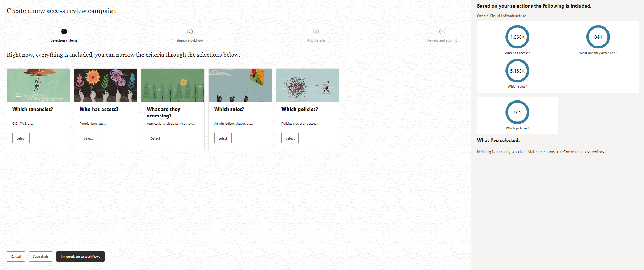Viewport: 644px width, 270px height.
Task: Select criteria for Which tenancies card
Action: [x=21, y=138]
